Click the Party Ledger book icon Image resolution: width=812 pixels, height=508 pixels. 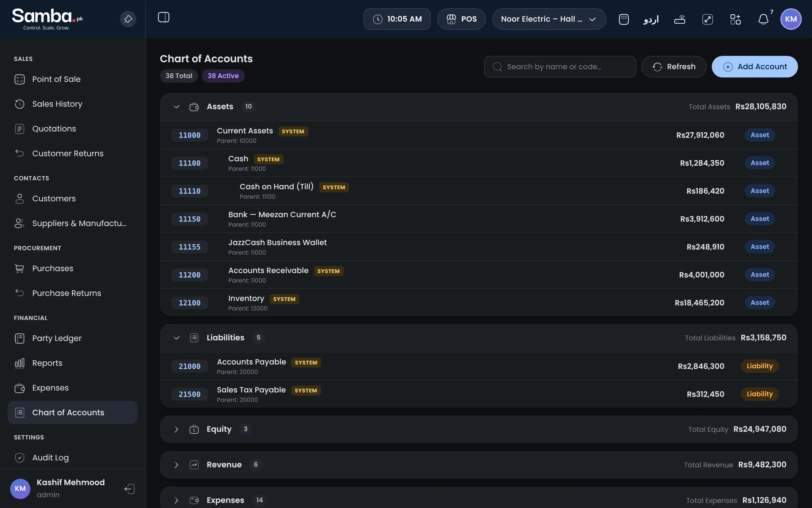[x=19, y=338]
